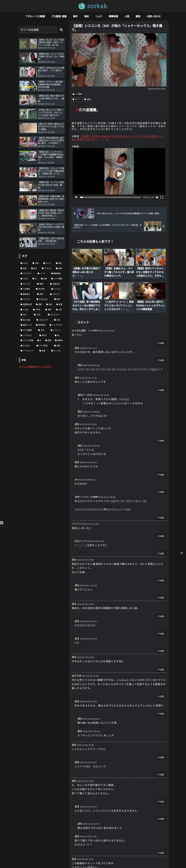This screenshot has height=868, width=186.
Task: Reply to the All $750000 comment
Action: pos(161,492)
